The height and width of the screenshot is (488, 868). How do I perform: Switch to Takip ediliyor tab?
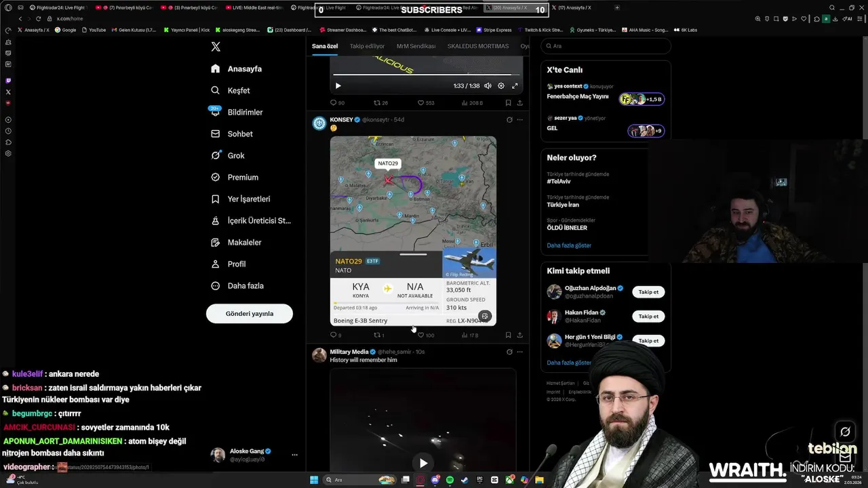(x=367, y=46)
